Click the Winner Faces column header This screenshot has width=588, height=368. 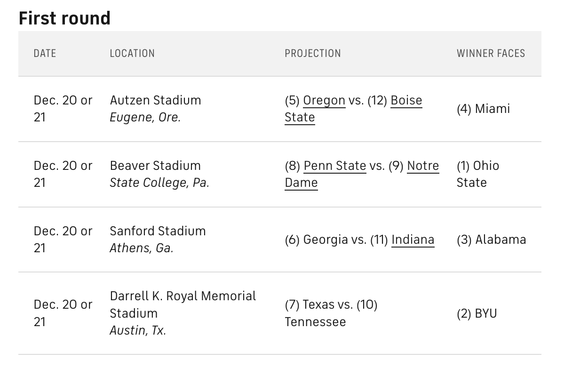[x=491, y=54]
